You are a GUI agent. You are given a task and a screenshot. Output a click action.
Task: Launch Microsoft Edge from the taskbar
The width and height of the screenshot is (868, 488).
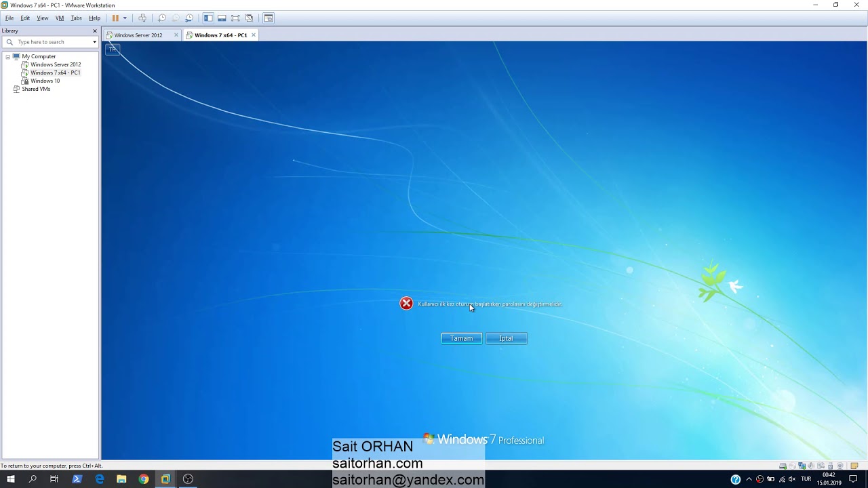pos(100,479)
